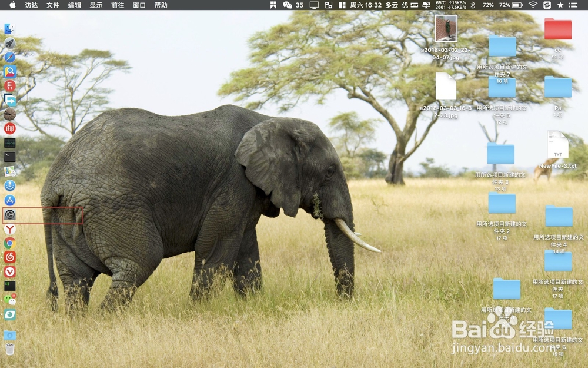
Task: Launch Launchpad rocket icon in Dock
Action: [9, 43]
